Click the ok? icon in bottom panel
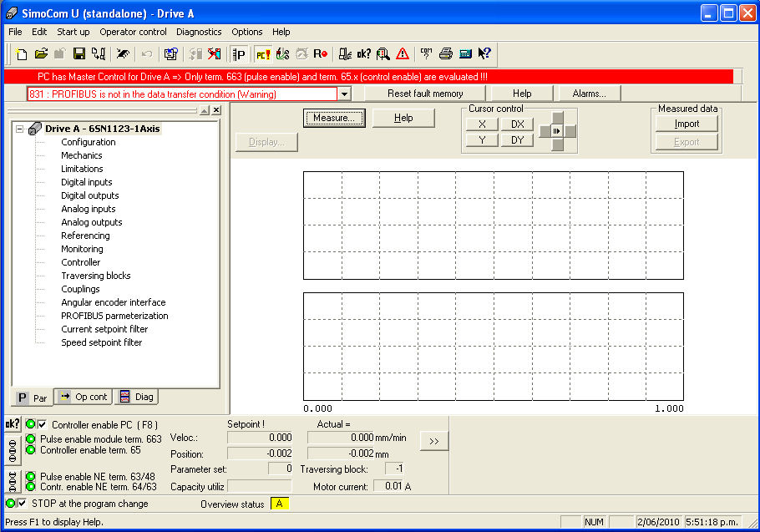 pos(13,424)
